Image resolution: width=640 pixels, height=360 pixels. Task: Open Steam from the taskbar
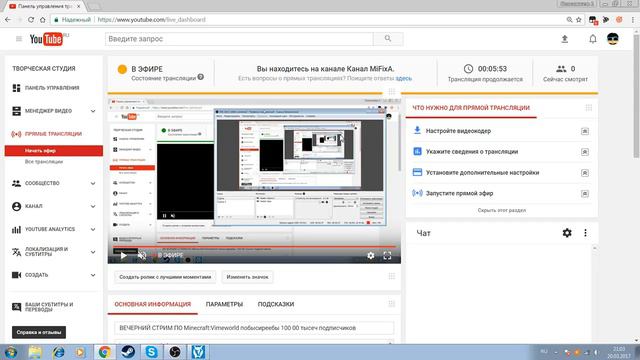point(128,352)
